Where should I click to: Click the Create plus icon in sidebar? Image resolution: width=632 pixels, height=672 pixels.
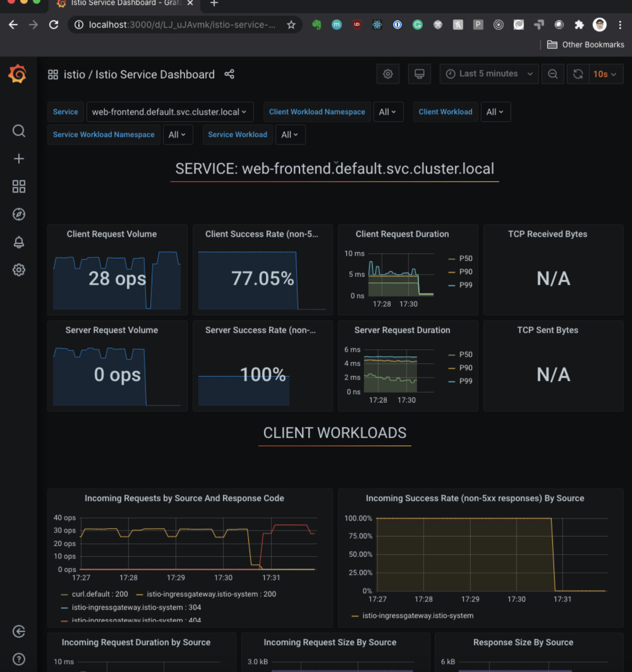pyautogui.click(x=19, y=159)
